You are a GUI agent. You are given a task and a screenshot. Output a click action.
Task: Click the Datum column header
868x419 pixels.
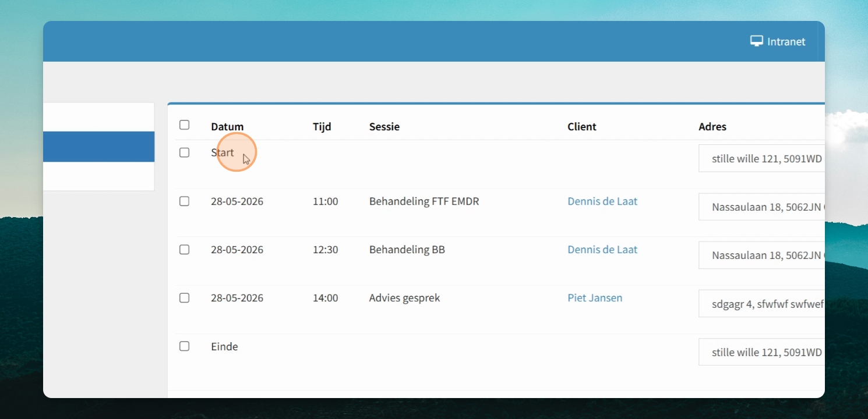coord(227,127)
